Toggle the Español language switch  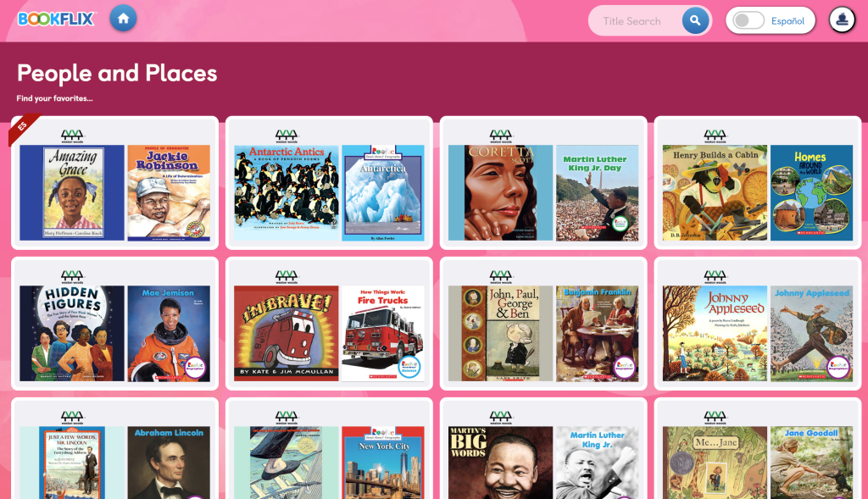click(748, 21)
